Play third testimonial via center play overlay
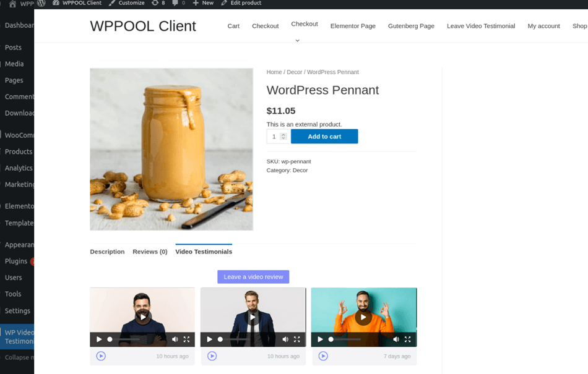 pyautogui.click(x=363, y=317)
